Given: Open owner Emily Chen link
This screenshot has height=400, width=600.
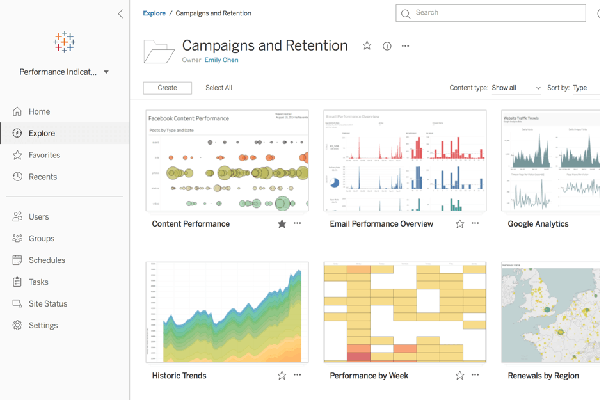Looking at the screenshot, I should 221,60.
